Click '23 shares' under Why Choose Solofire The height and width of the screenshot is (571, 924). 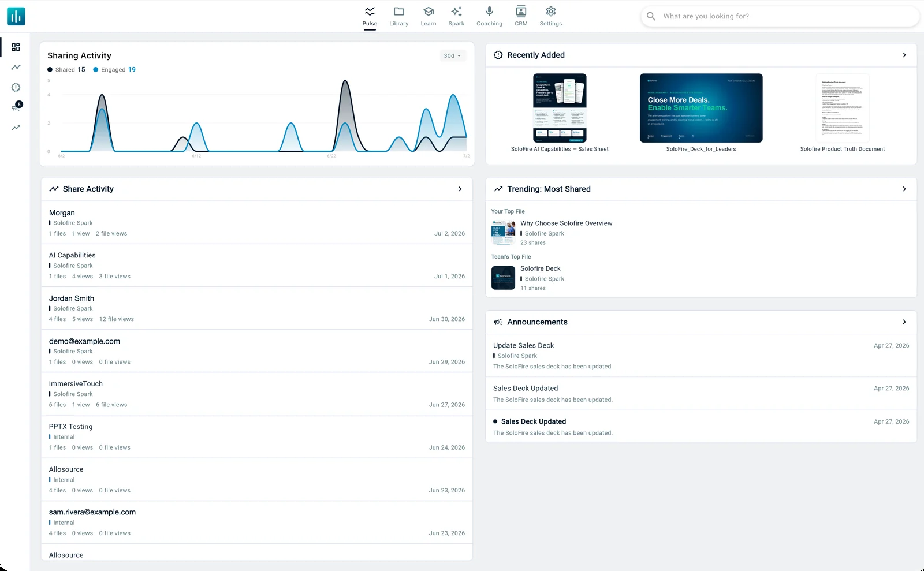tap(532, 243)
